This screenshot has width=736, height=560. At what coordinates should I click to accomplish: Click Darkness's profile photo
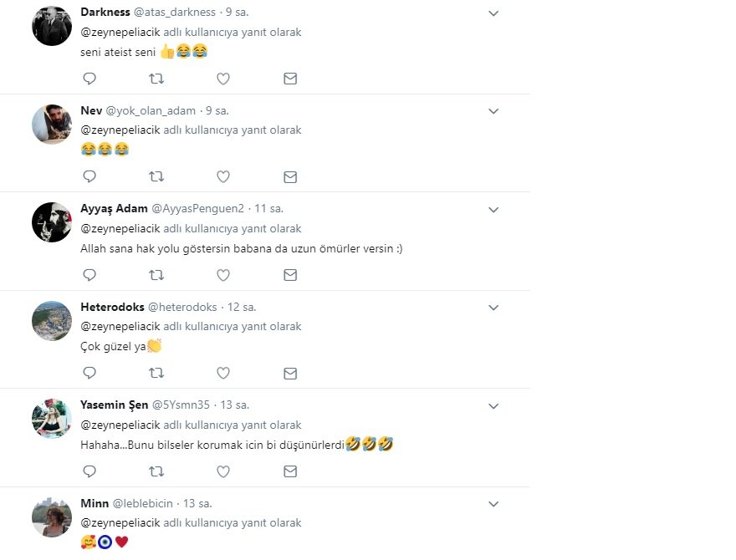(51, 26)
